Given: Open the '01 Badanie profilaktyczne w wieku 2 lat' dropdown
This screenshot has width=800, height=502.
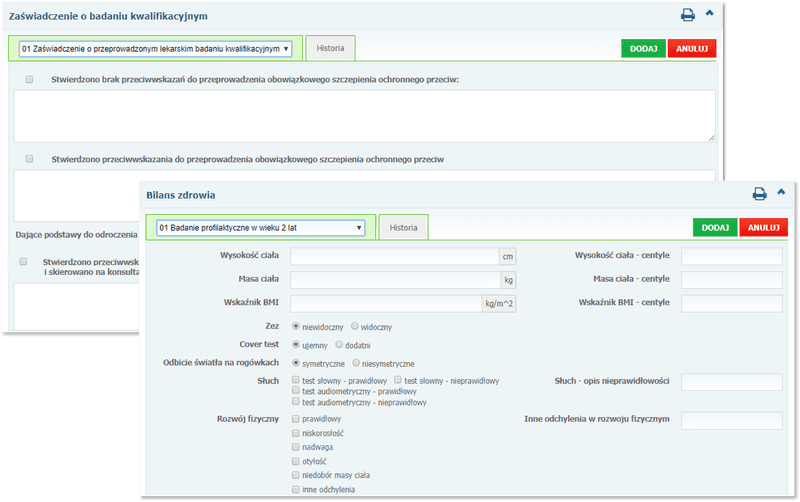Looking at the screenshot, I should 260,228.
